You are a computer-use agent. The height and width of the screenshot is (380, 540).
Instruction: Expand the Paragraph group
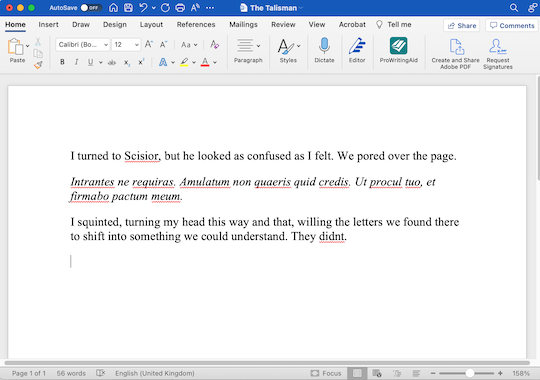(x=248, y=50)
